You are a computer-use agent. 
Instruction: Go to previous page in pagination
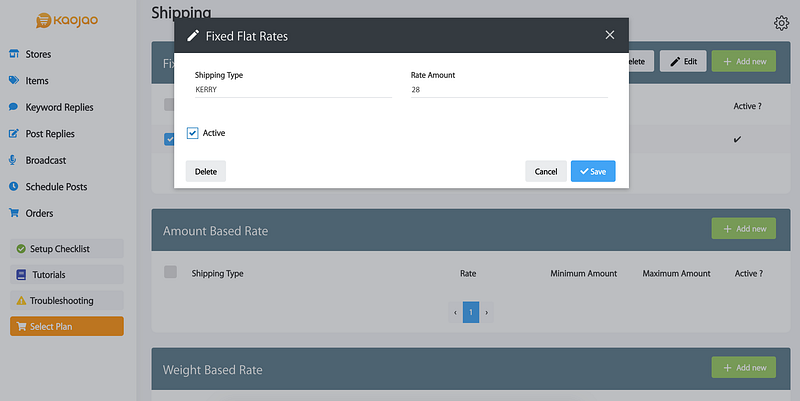(x=456, y=313)
